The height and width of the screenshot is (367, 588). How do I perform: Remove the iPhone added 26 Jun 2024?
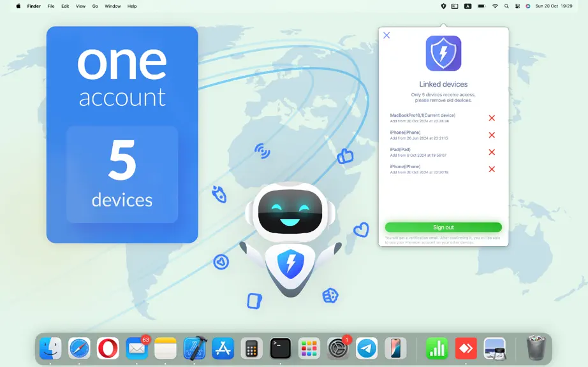pos(492,135)
